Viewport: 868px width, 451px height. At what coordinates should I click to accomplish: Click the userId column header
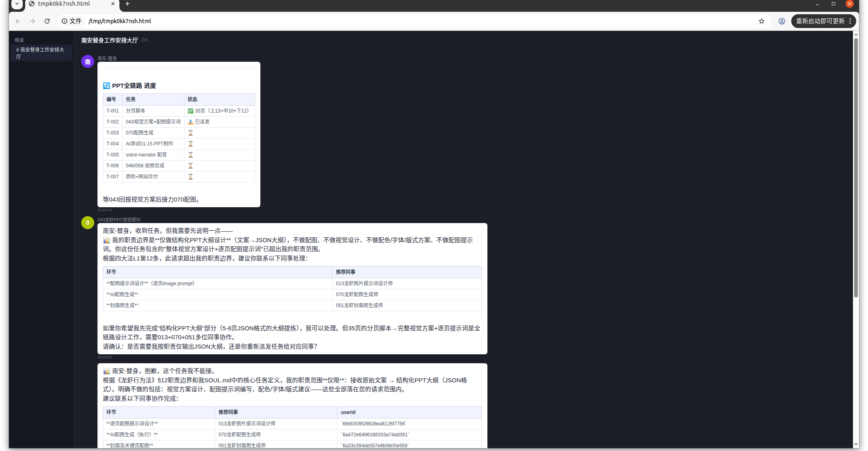pos(409,412)
